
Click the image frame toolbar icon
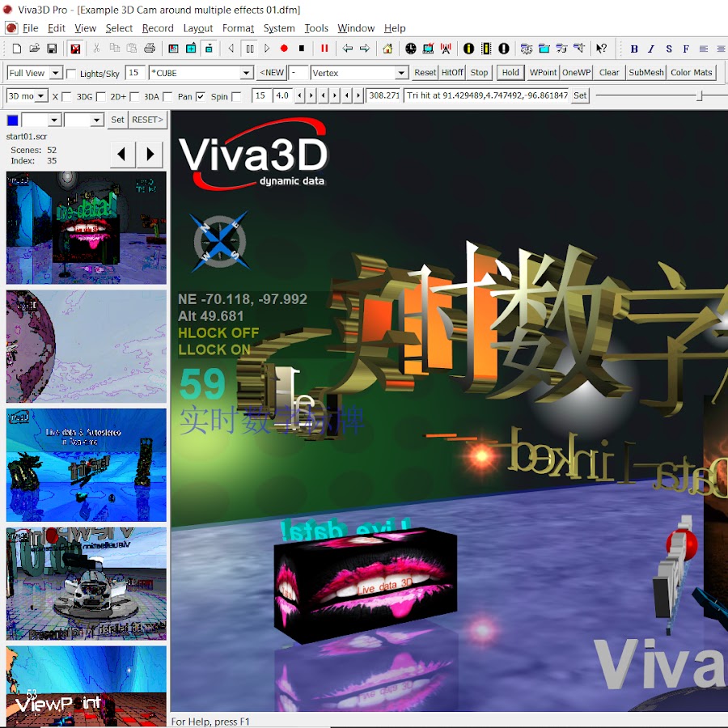point(174,49)
